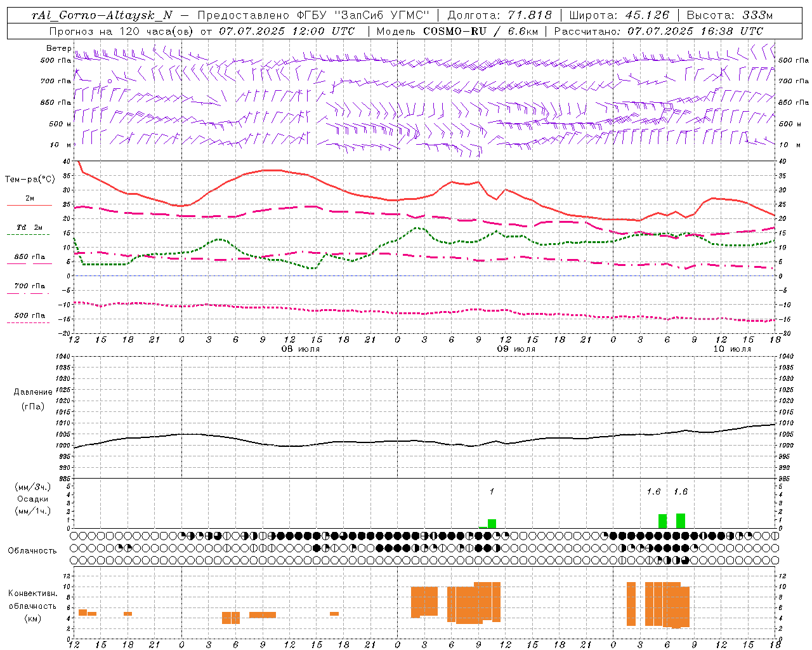Click the 'Давление' pressure panel label
812x650 pixels.
coord(32,392)
